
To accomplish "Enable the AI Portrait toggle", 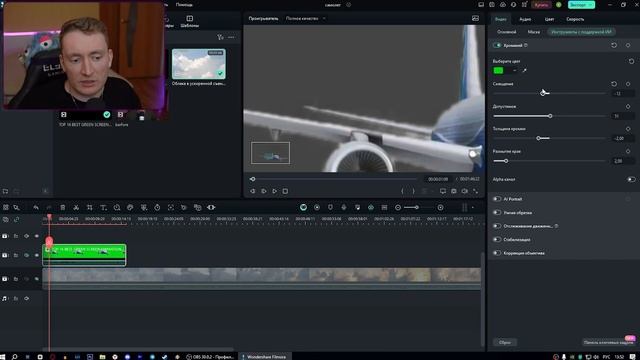I will click(497, 199).
